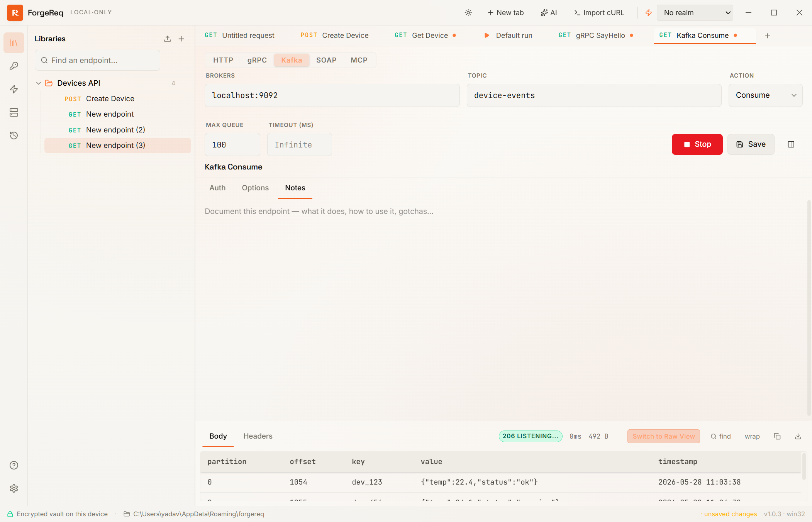Open the key vault sidebar icon
The image size is (812, 522).
(14, 66)
